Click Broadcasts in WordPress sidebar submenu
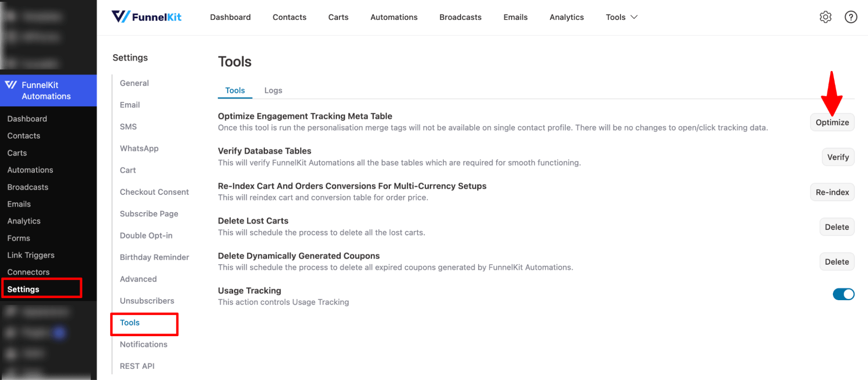868x380 pixels. pyautogui.click(x=27, y=187)
